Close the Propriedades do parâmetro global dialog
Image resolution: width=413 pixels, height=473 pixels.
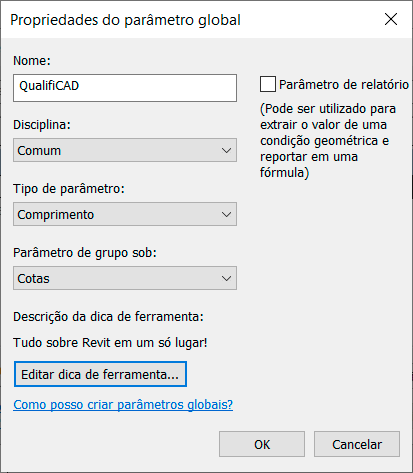[x=391, y=19]
